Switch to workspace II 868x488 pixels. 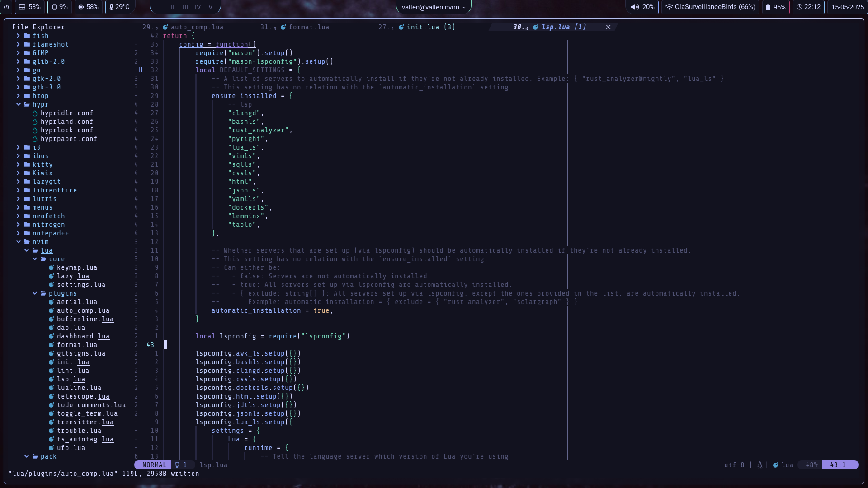tap(173, 7)
